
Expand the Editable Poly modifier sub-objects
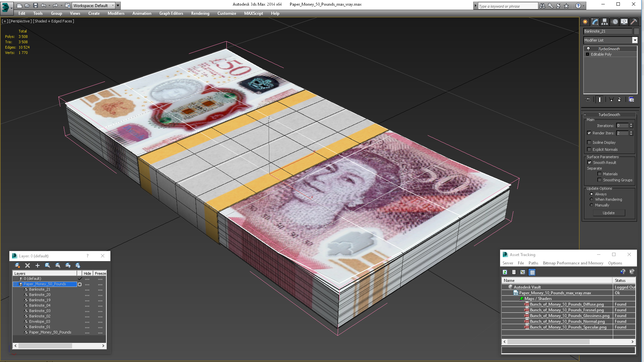click(x=587, y=54)
